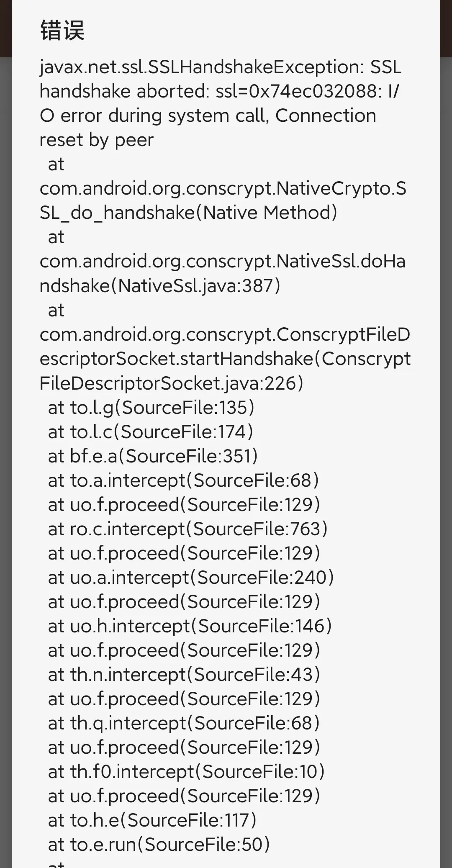Click the uo.h.intercept(SourceFile:146) frame
The height and width of the screenshot is (868, 452).
click(190, 626)
